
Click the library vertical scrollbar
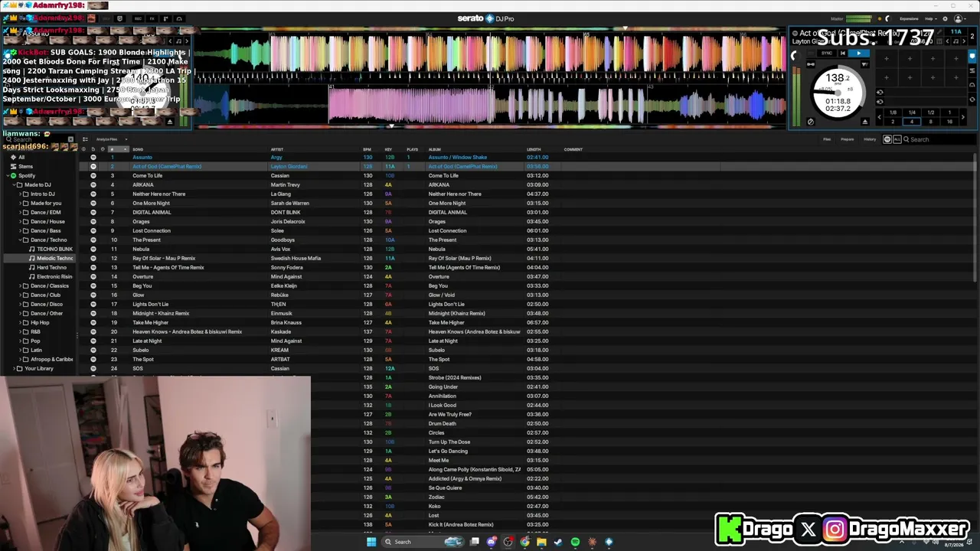[975, 217]
